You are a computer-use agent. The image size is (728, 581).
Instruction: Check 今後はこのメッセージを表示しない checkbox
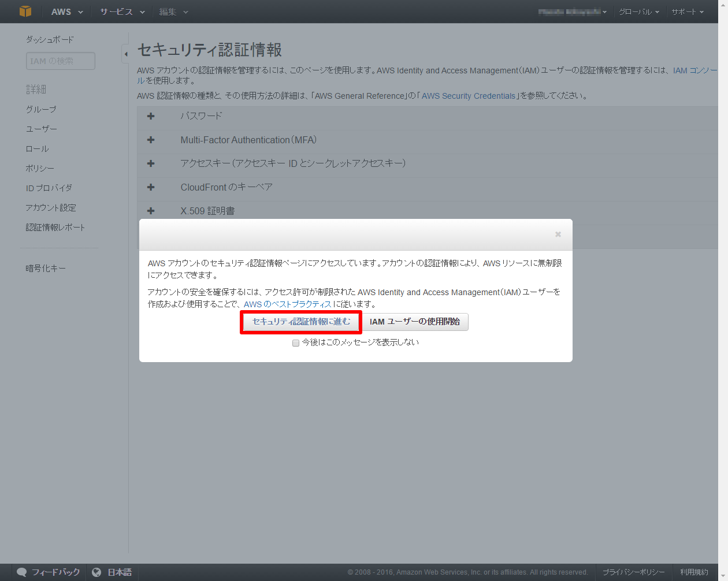(x=296, y=343)
